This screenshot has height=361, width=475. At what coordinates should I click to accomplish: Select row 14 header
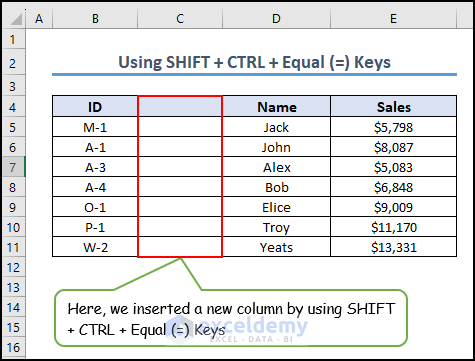[13, 307]
